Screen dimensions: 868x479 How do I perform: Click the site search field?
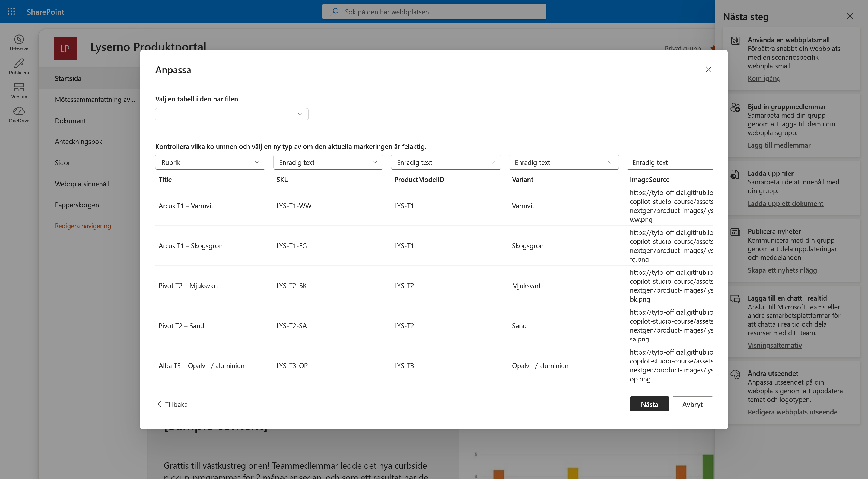tap(434, 12)
